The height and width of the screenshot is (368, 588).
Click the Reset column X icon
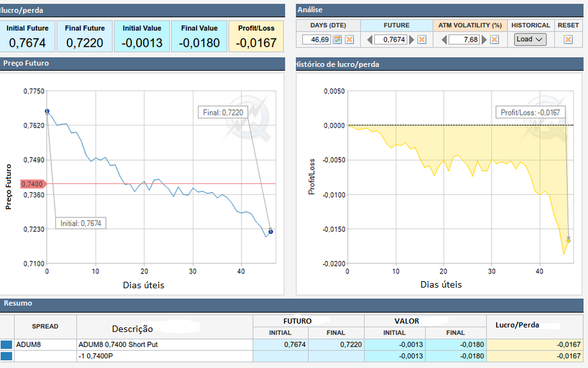click(568, 40)
